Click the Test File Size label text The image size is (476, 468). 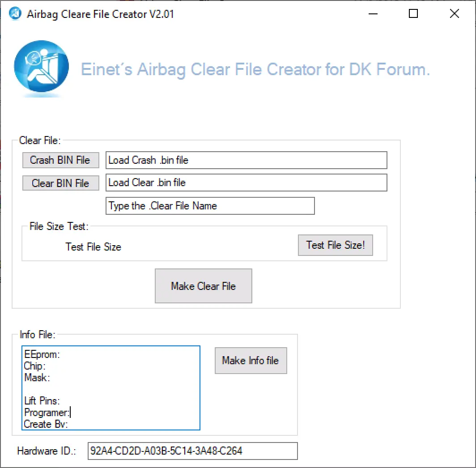click(93, 247)
